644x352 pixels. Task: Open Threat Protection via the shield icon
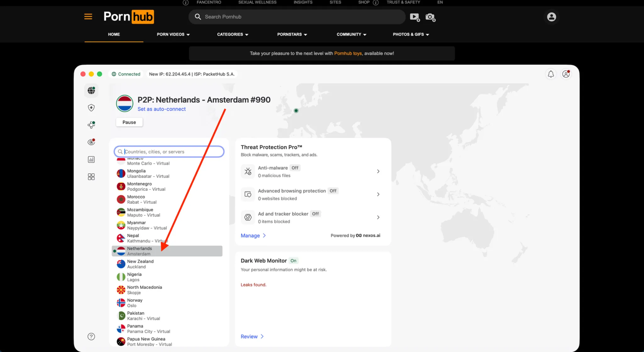91,107
